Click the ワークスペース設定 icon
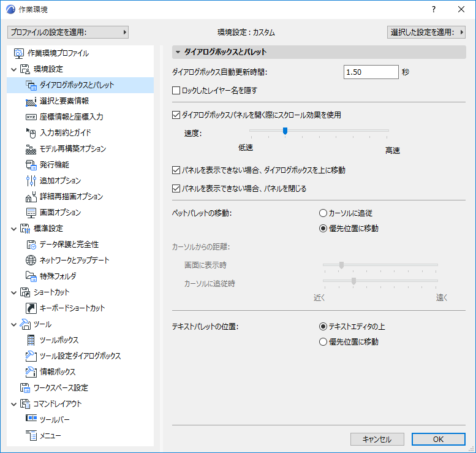476x453 pixels. point(25,388)
